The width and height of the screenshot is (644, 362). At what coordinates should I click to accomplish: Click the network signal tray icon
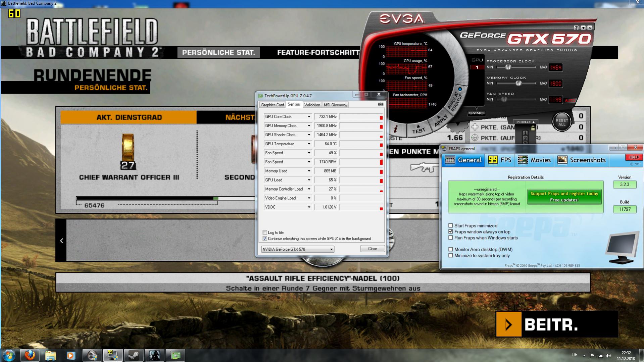point(600,355)
